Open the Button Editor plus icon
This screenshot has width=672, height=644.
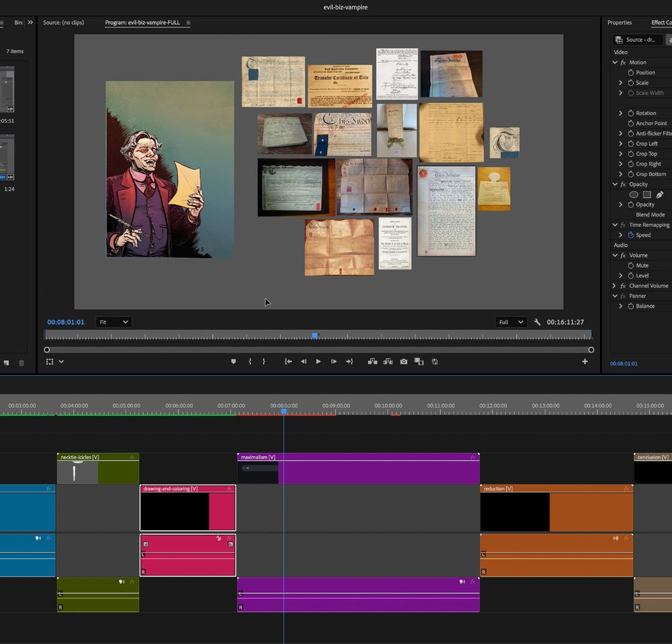[585, 362]
